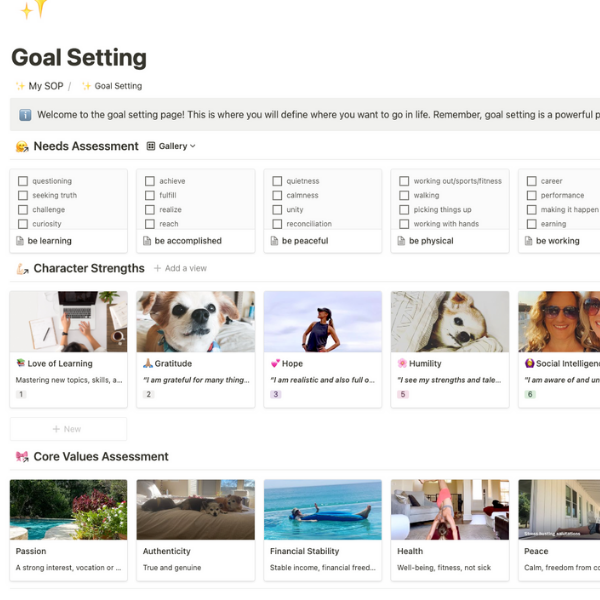Click '+ New' to add a strength card

point(68,429)
